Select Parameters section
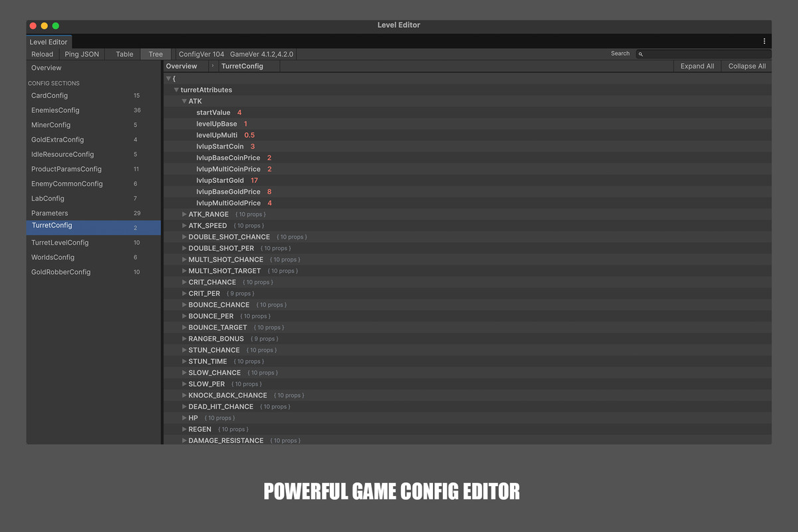 coord(94,213)
